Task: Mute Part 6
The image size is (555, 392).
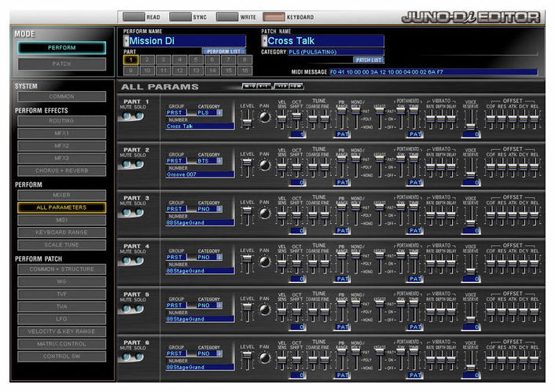Action: tap(127, 357)
